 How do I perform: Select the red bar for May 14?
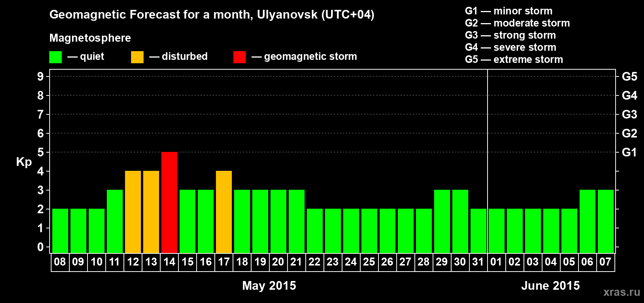pos(169,202)
